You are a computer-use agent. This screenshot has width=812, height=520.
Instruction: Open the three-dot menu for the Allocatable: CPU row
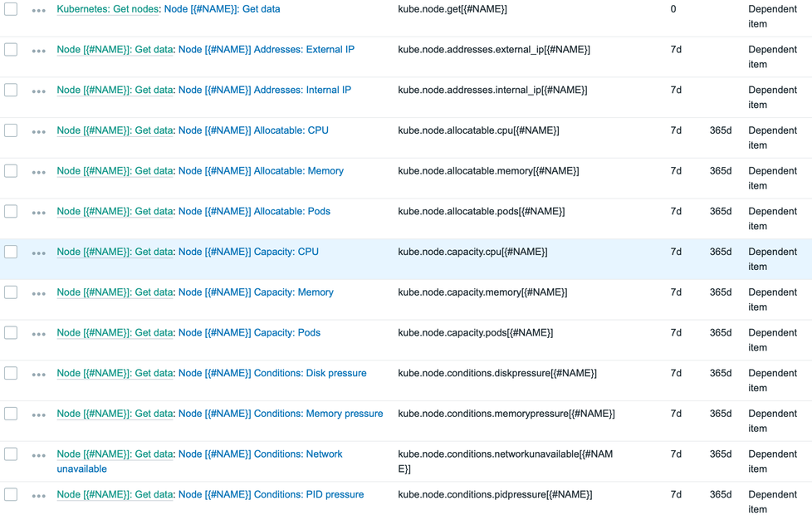39,131
